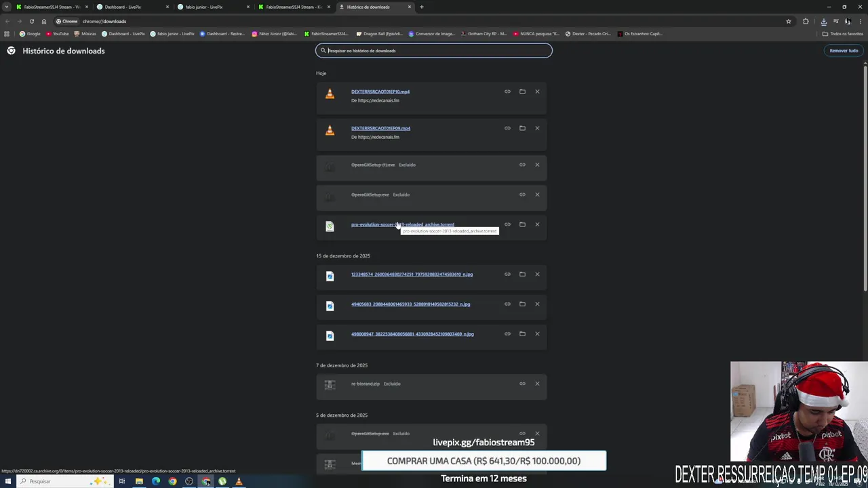Open the browser downloads tray icon
Viewport: 868px width, 488px height.
pos(824,21)
